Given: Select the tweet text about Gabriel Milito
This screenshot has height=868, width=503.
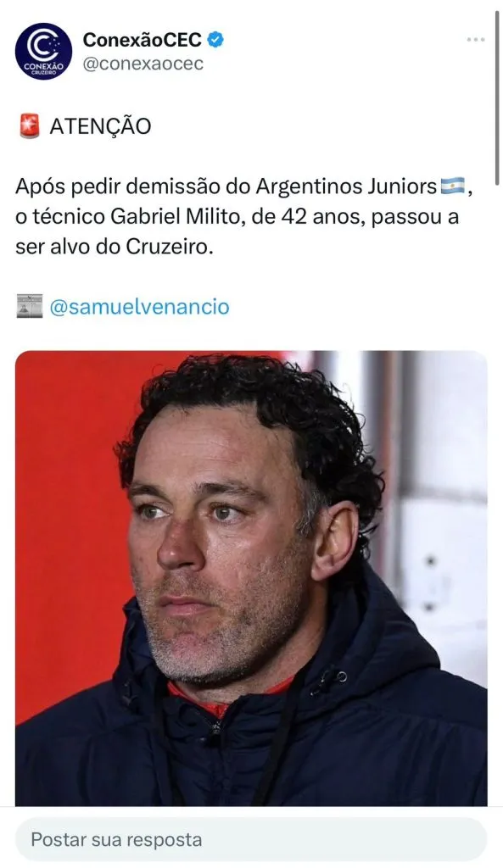Looking at the screenshot, I should 243,216.
